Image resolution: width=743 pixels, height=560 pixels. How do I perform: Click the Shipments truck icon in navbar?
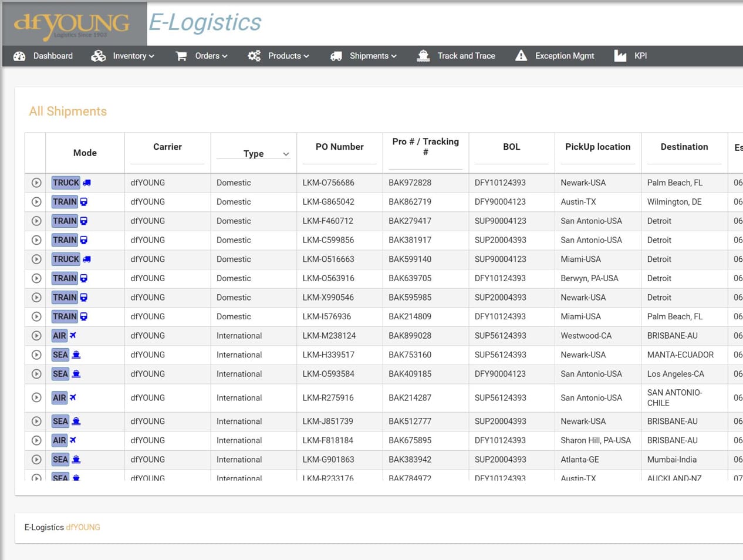(336, 56)
